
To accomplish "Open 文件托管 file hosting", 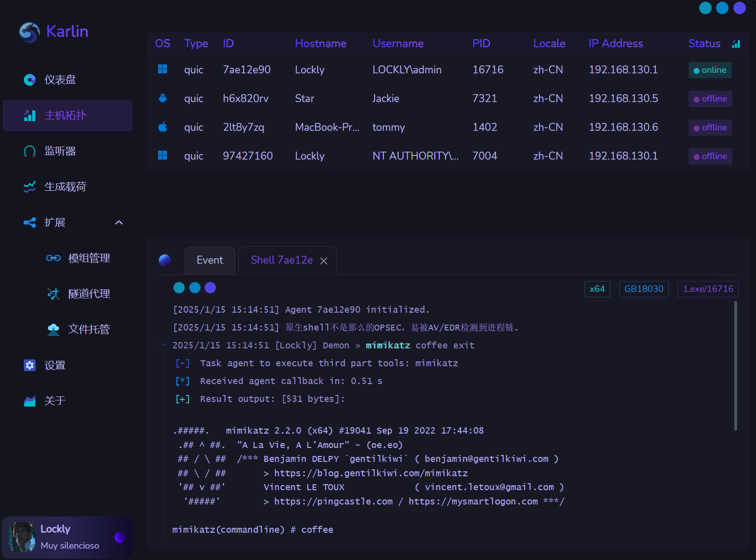I will click(x=79, y=330).
